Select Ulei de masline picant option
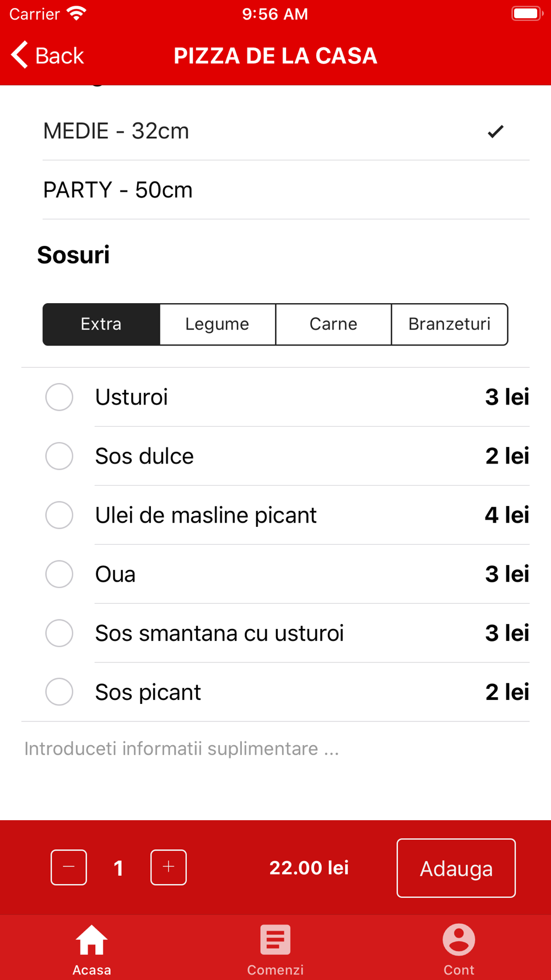The image size is (551, 980). 275,515
